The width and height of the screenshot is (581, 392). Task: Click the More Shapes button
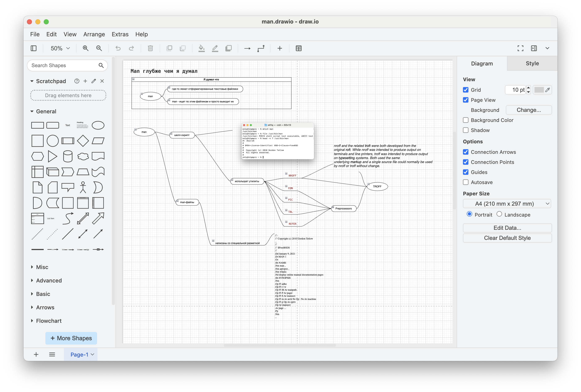(71, 338)
